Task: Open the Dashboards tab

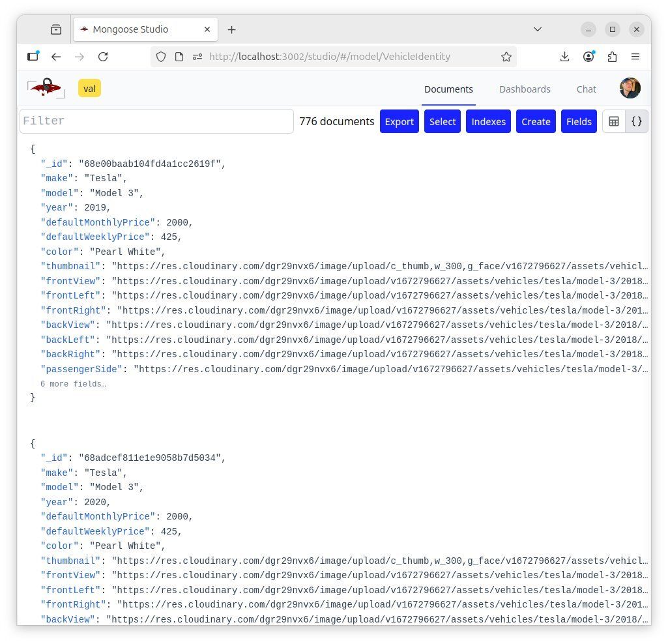Action: pyautogui.click(x=525, y=89)
